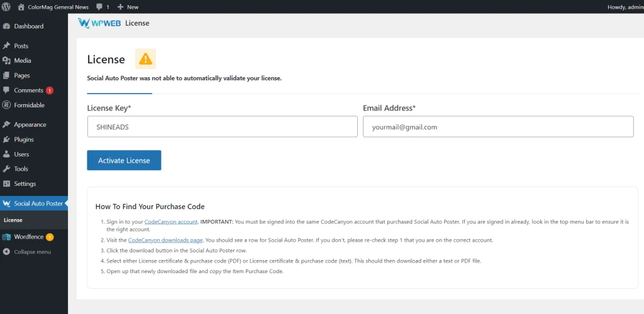
Task: Click Howdy, admin account menu
Action: pyautogui.click(x=625, y=7)
